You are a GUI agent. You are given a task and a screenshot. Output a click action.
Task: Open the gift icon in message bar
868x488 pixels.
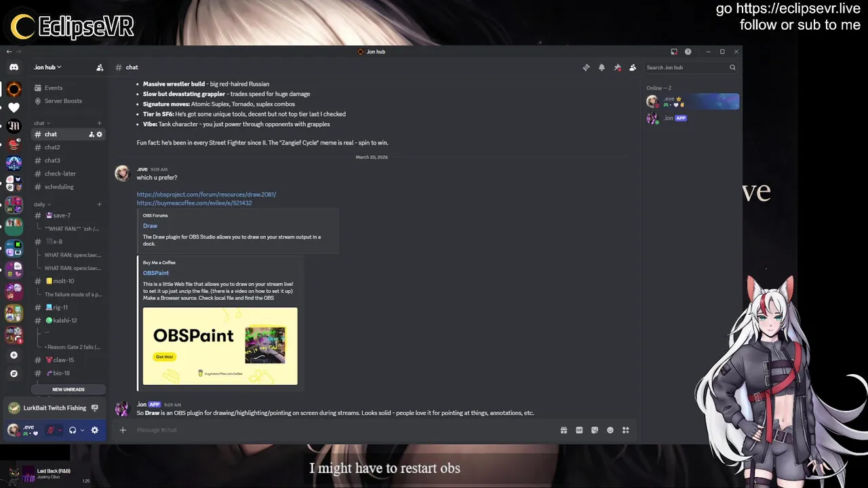[564, 430]
